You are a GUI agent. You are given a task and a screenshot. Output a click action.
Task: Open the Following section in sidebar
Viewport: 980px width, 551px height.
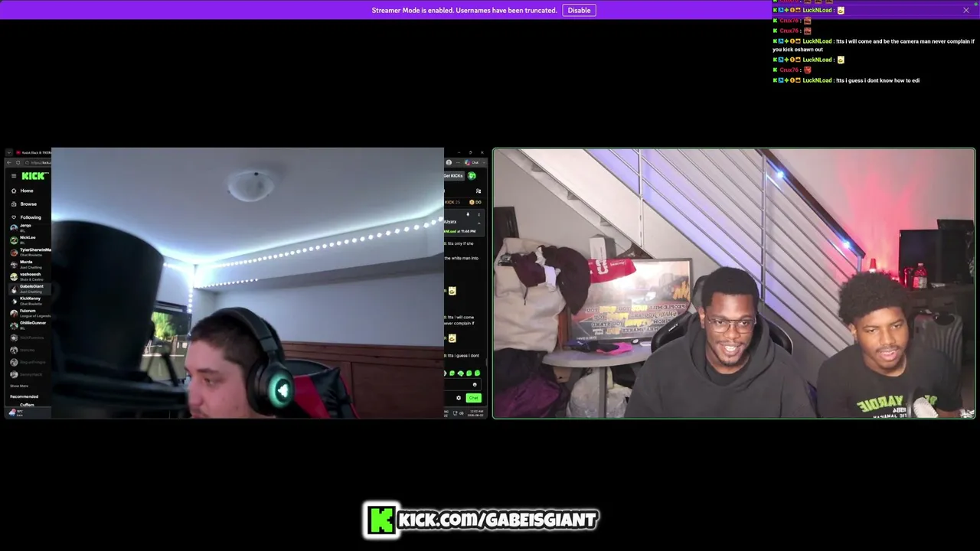(x=31, y=217)
